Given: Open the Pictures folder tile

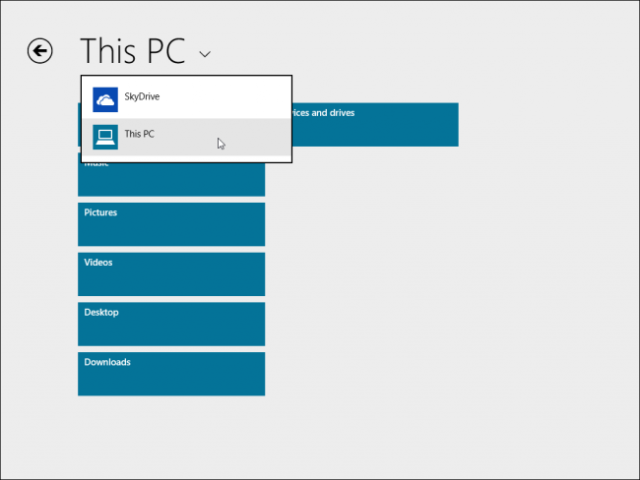Looking at the screenshot, I should 171,224.
